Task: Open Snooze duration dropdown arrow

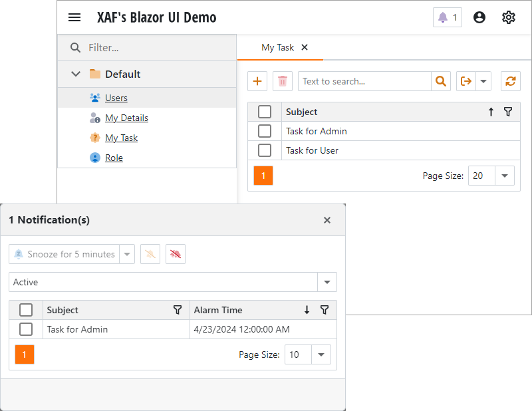Action: (127, 254)
